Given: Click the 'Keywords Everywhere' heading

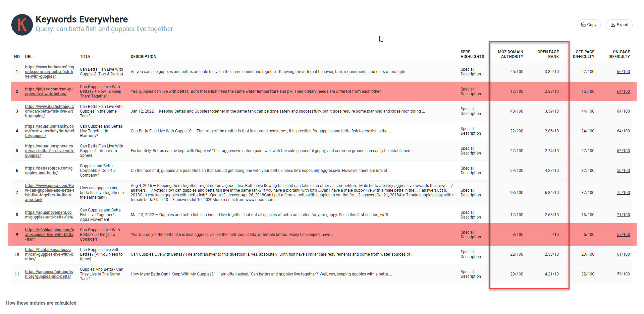Looking at the screenshot, I should tap(82, 19).
